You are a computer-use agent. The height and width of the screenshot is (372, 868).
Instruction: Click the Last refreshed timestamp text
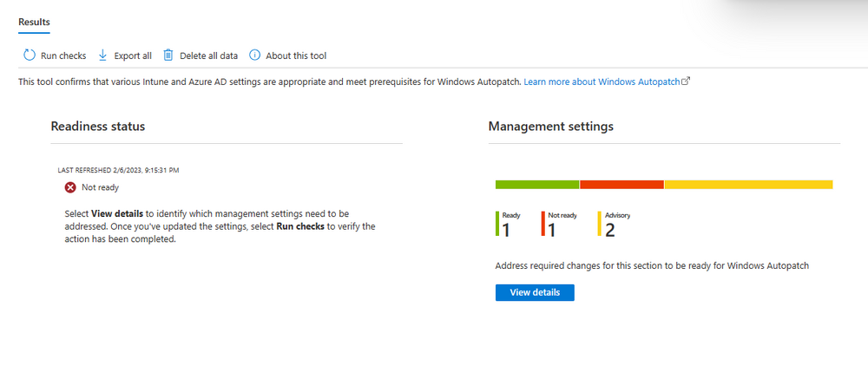pos(118,171)
